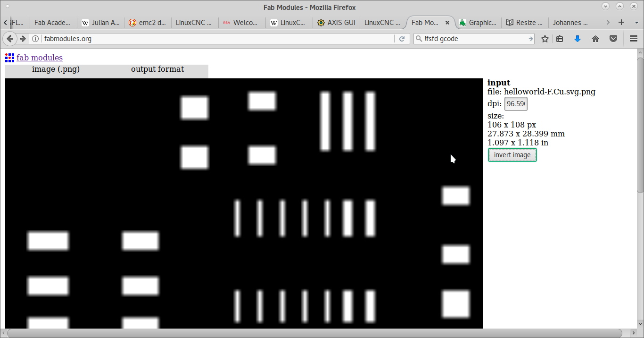
Task: Switch to the Resize ... tab
Action: (525, 22)
